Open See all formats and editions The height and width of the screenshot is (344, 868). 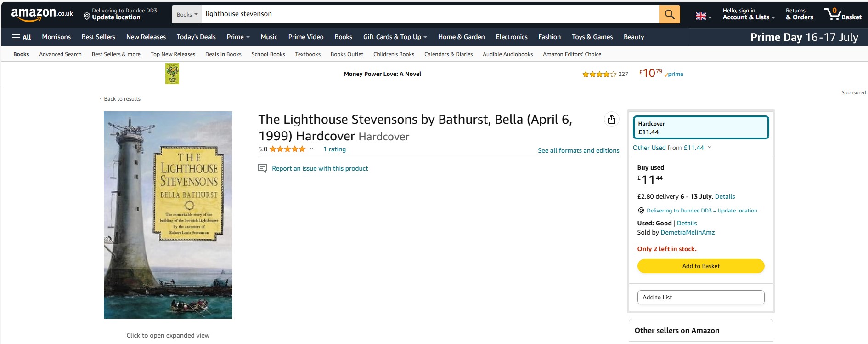tap(578, 150)
